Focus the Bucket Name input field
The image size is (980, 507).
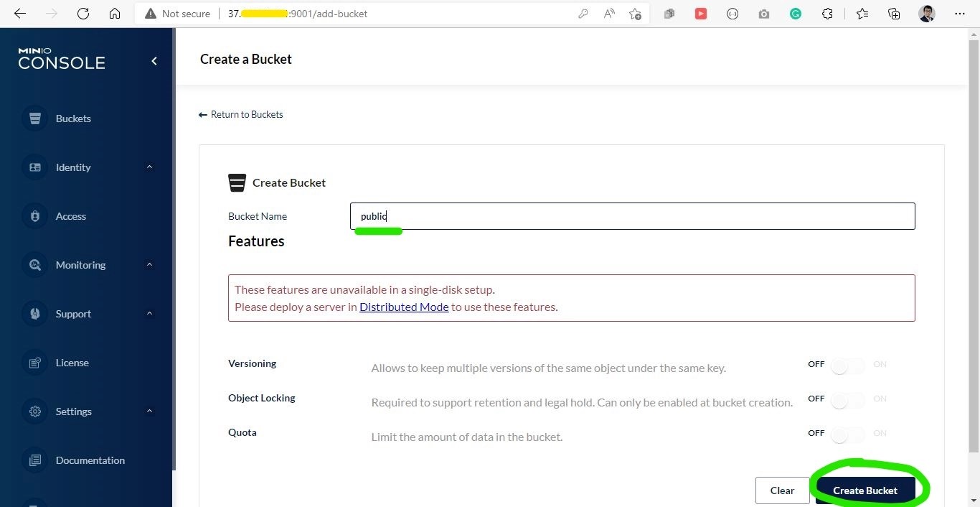click(631, 216)
